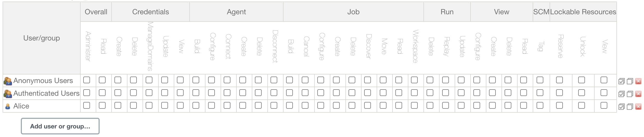The width and height of the screenshot is (644, 137).
Task: Unselect all permissions for Anonymous Users
Action: [x=630, y=81]
